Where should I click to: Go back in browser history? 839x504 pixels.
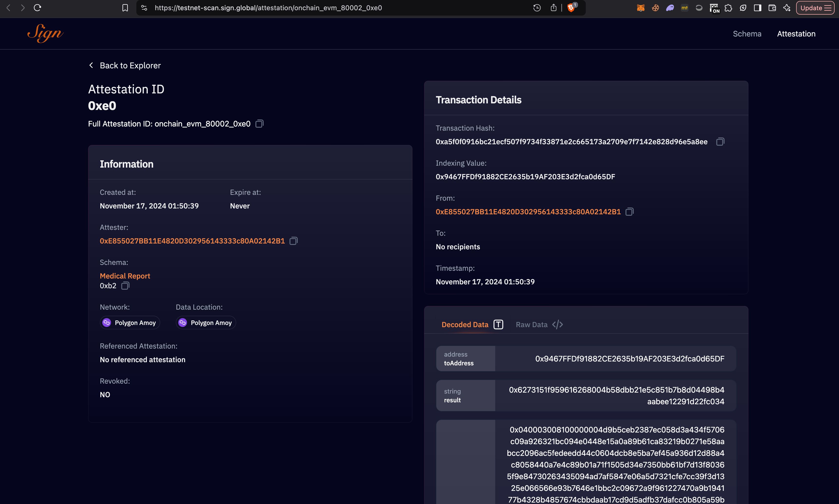(9, 8)
